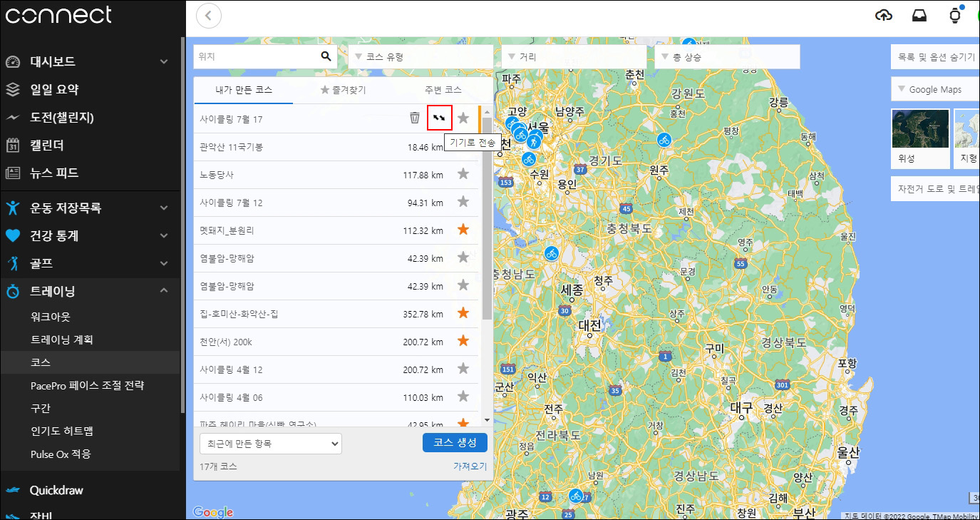Viewport: 980px width, 520px height.
Task: Click the 뉴스 피드 icon
Action: pyautogui.click(x=13, y=173)
